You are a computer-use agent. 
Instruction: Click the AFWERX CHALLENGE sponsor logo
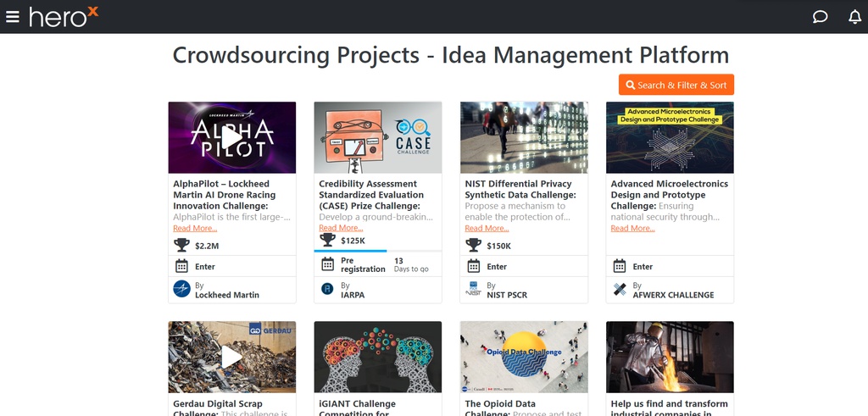620,289
